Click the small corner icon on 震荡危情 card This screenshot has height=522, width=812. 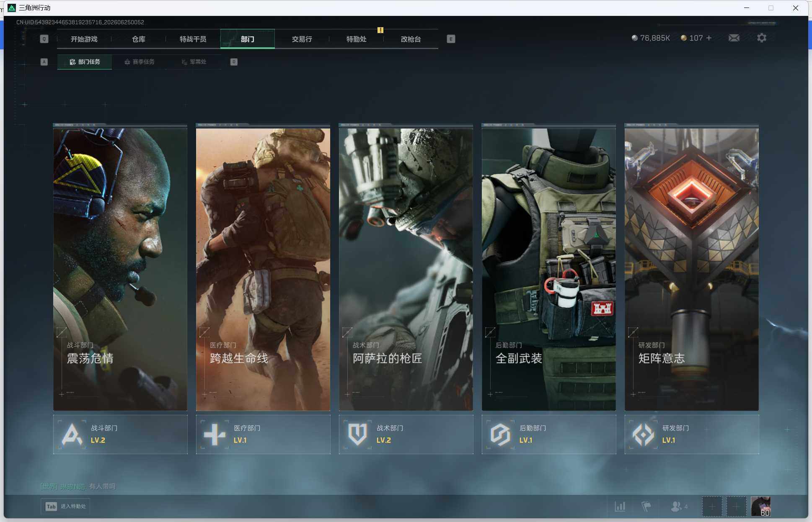62,332
